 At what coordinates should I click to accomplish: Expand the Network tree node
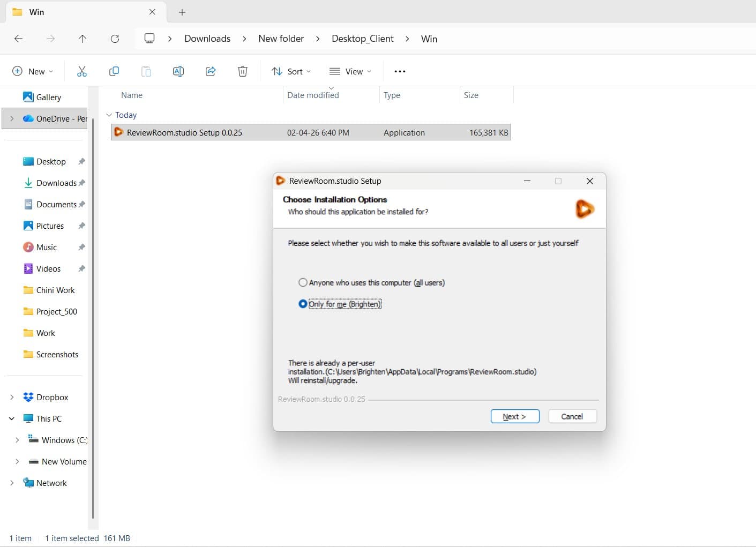pos(12,483)
